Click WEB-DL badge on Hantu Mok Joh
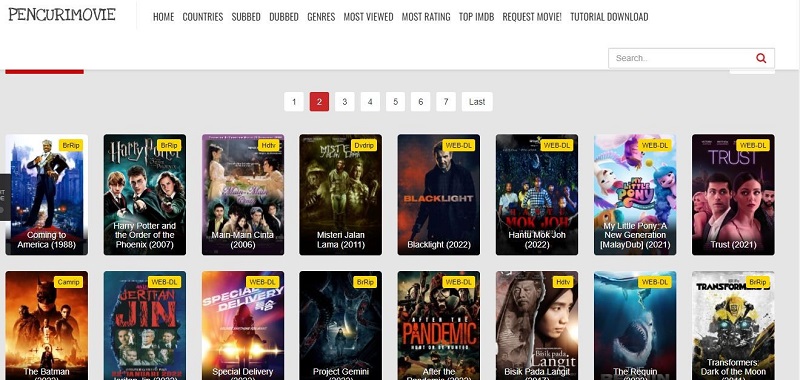 [556, 145]
